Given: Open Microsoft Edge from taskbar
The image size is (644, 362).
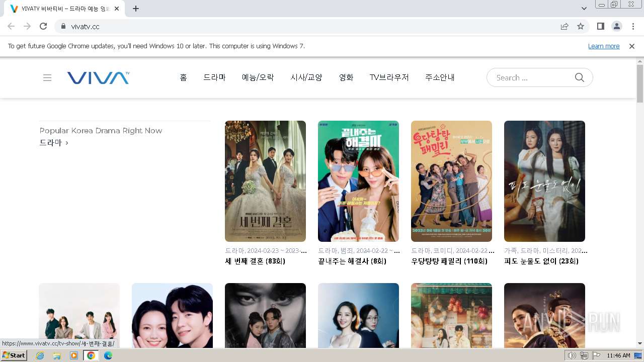Looking at the screenshot, I should 108,355.
